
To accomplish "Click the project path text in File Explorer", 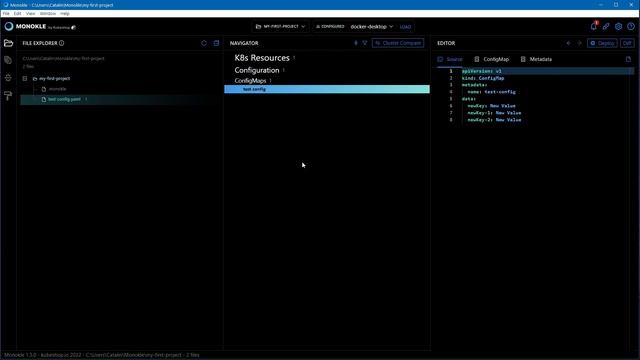I will tap(64, 58).
